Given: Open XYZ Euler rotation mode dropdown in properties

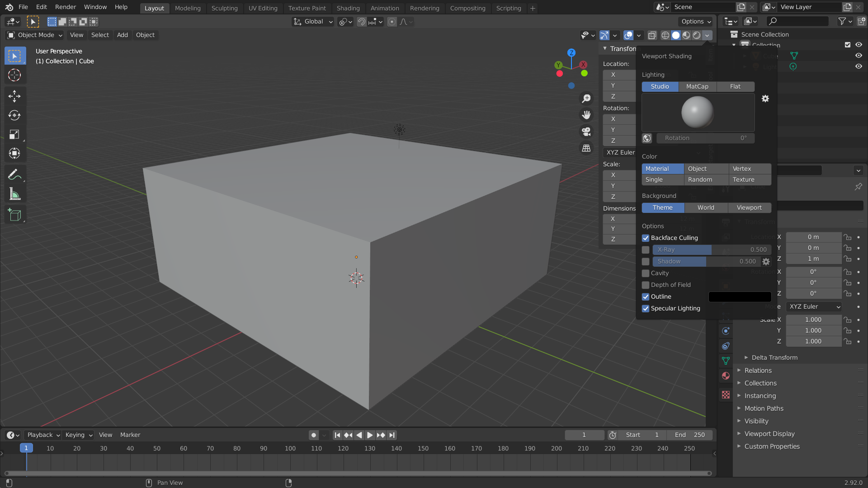Looking at the screenshot, I should pos(814,307).
